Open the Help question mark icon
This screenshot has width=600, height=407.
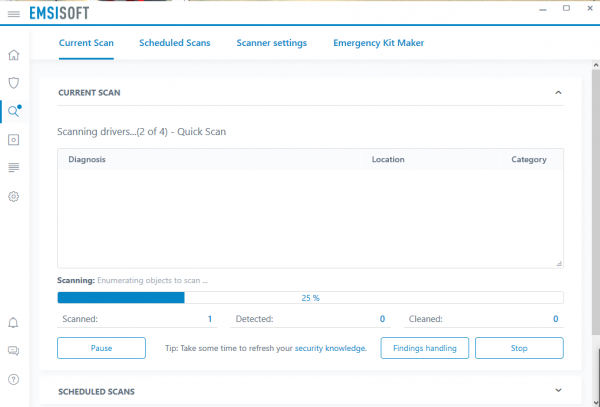point(13,379)
